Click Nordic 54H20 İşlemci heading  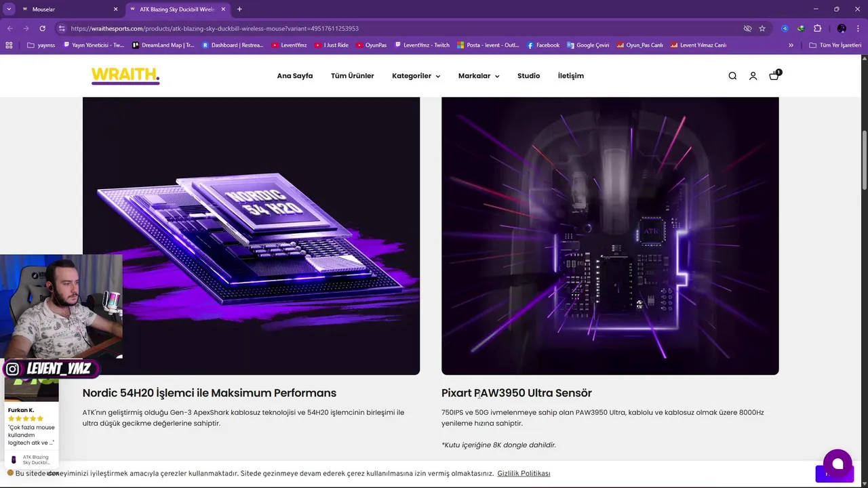[x=210, y=393]
